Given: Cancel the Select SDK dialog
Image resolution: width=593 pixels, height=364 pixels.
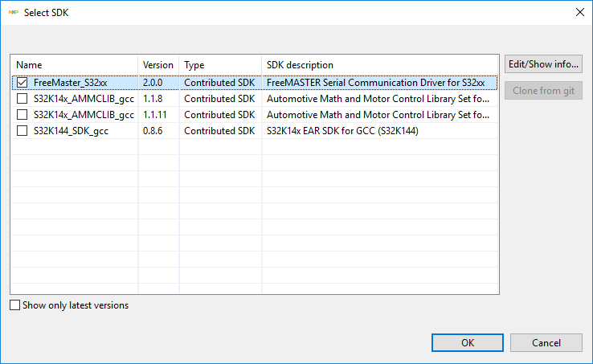Looking at the screenshot, I should coord(546,343).
